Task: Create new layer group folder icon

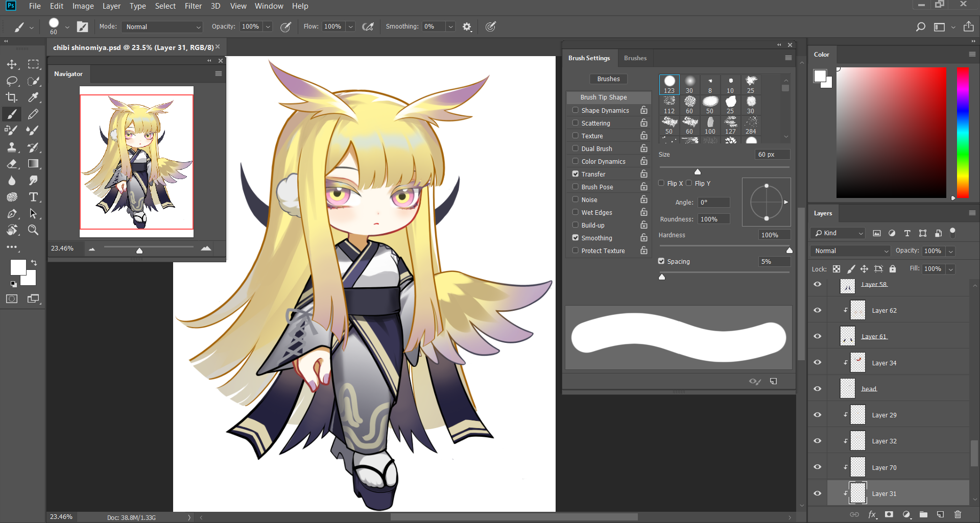Action: pyautogui.click(x=923, y=514)
